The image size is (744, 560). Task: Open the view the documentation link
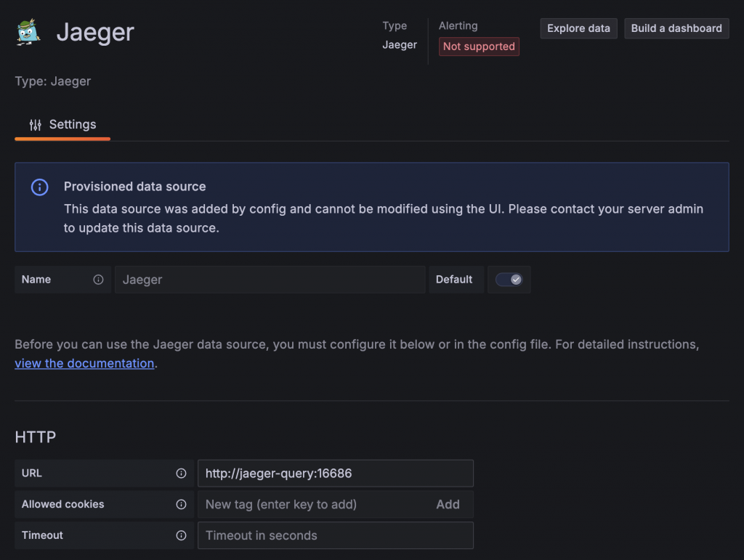pyautogui.click(x=84, y=364)
